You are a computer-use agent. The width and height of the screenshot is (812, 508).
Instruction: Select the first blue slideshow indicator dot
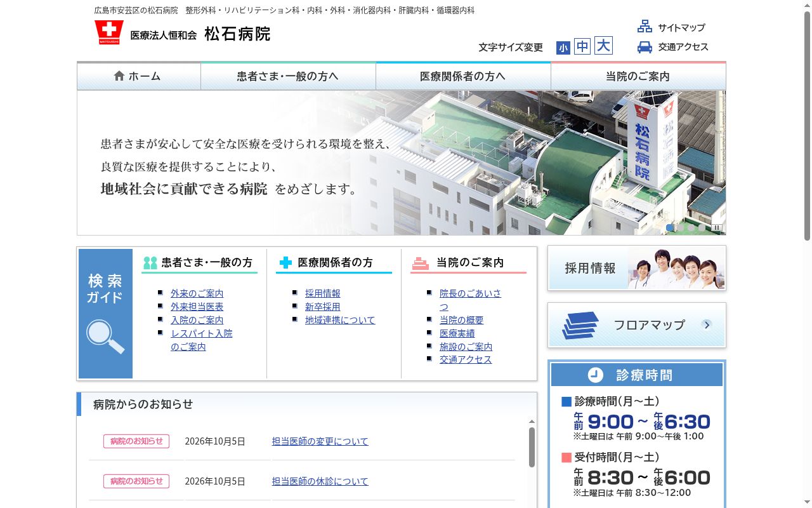(670, 227)
